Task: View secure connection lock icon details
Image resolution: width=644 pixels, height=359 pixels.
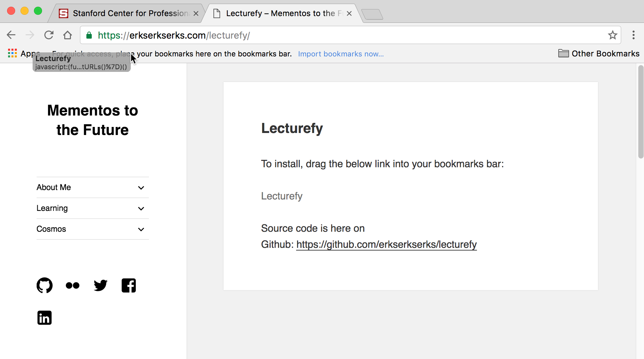Action: [x=89, y=35]
